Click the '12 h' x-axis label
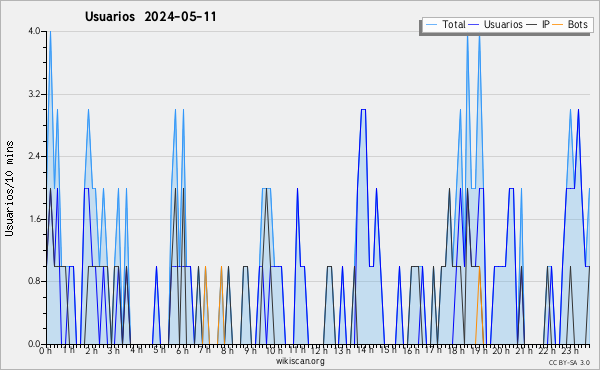The height and width of the screenshot is (370, 600). [x=319, y=350]
